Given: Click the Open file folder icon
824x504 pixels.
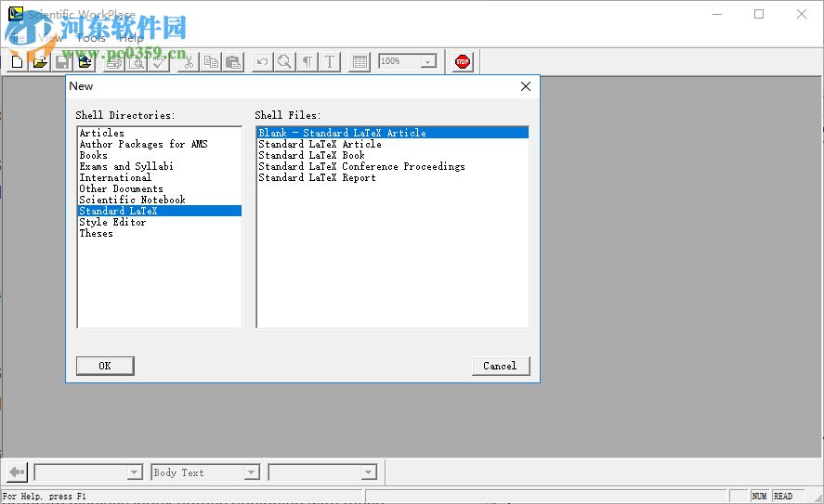Looking at the screenshot, I should coord(40,62).
